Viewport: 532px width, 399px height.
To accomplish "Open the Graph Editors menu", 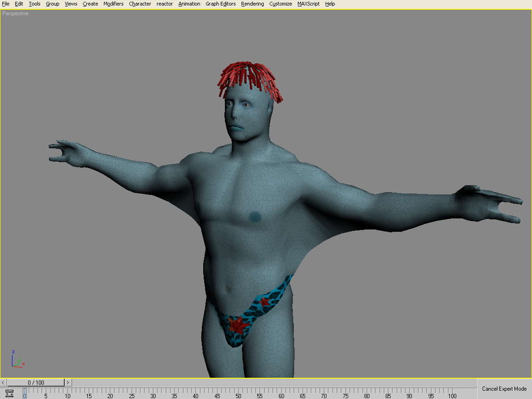I will [221, 4].
